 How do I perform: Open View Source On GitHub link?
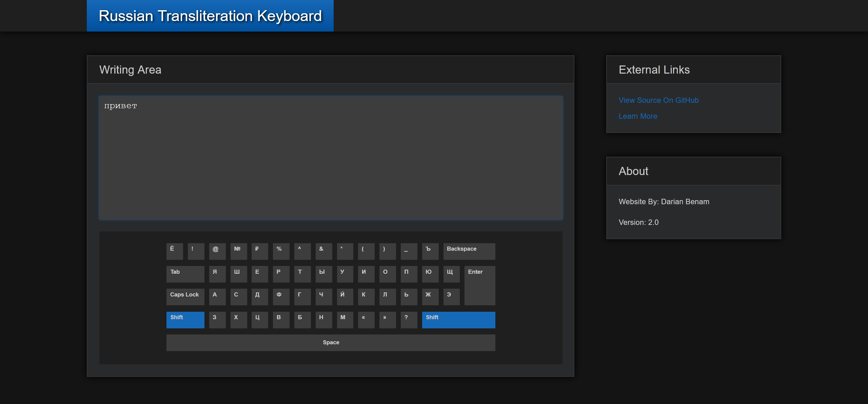pos(658,100)
